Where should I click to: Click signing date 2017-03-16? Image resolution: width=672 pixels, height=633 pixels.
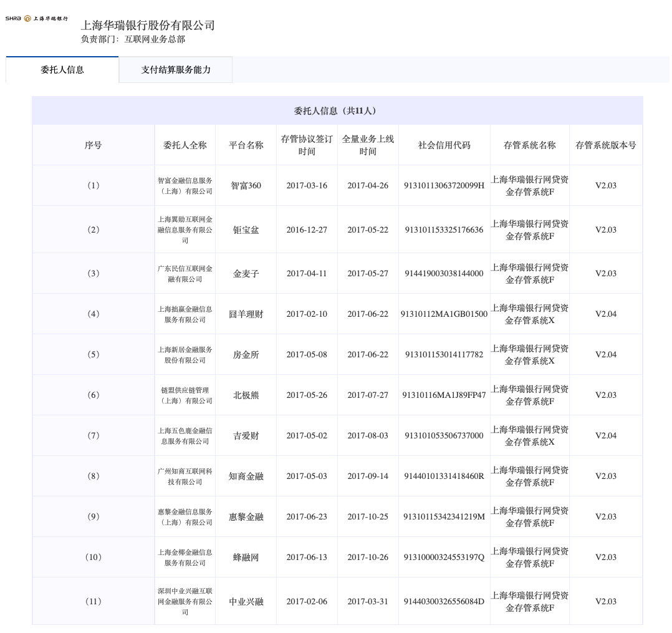coord(307,185)
